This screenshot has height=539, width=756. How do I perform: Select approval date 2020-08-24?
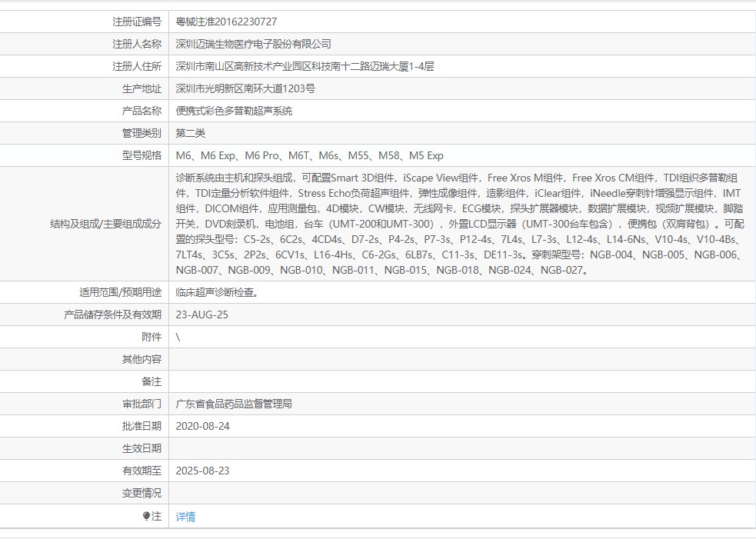202,426
